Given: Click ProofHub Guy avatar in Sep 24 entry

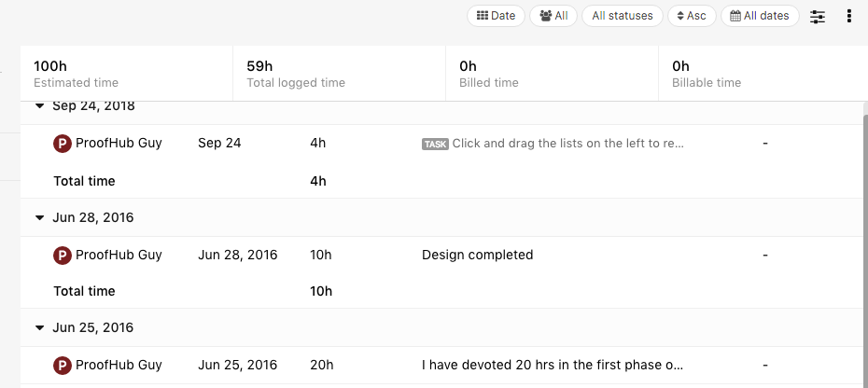Looking at the screenshot, I should pyautogui.click(x=63, y=144).
